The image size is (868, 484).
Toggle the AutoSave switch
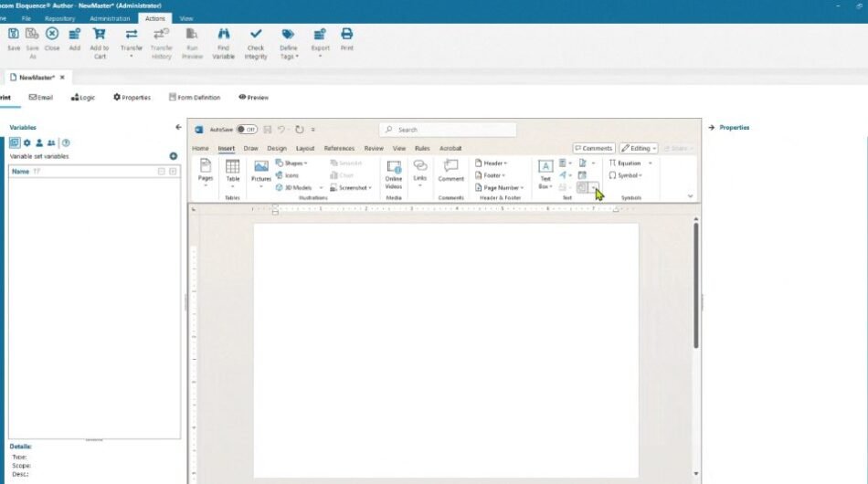247,130
